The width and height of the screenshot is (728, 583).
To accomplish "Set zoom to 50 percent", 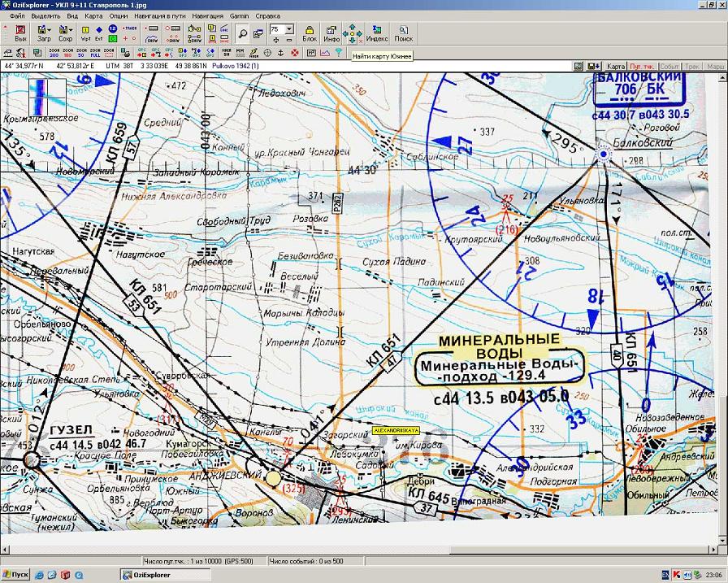I will click(x=82, y=53).
